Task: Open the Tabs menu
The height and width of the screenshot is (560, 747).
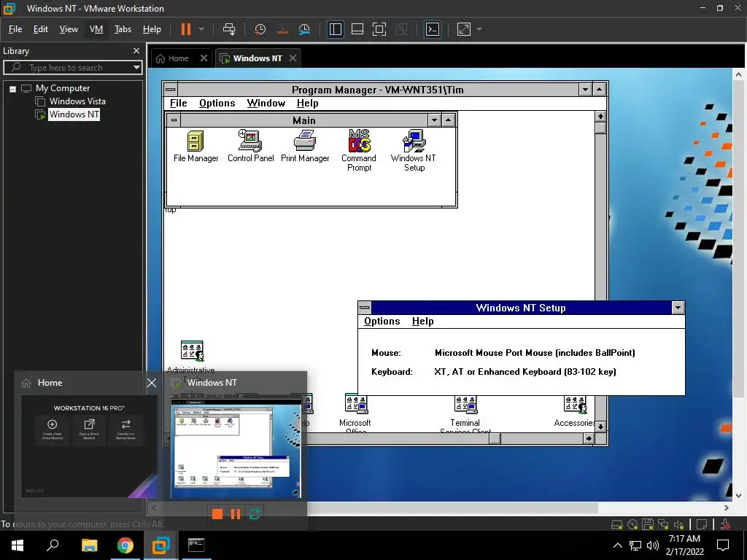Action: click(x=123, y=29)
